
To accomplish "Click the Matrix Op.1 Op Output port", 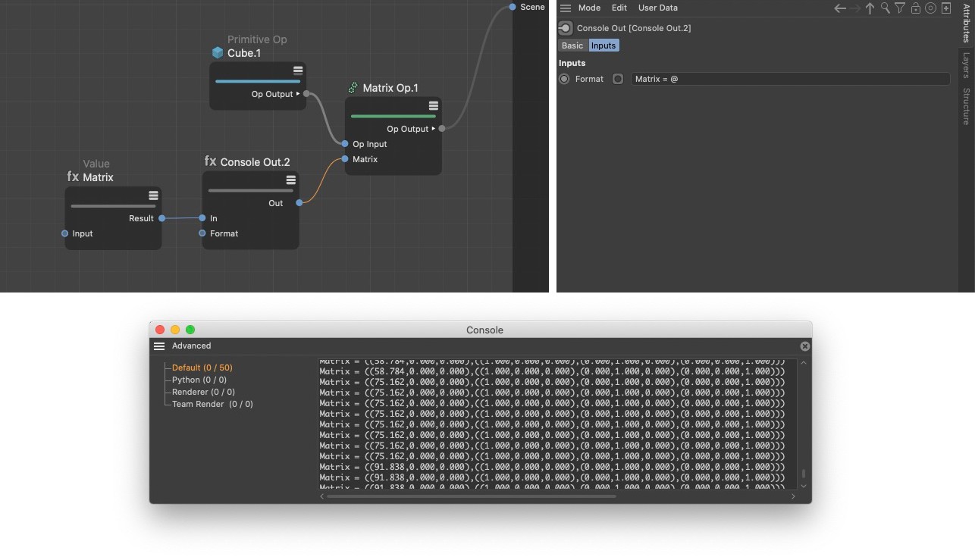I will coord(442,129).
